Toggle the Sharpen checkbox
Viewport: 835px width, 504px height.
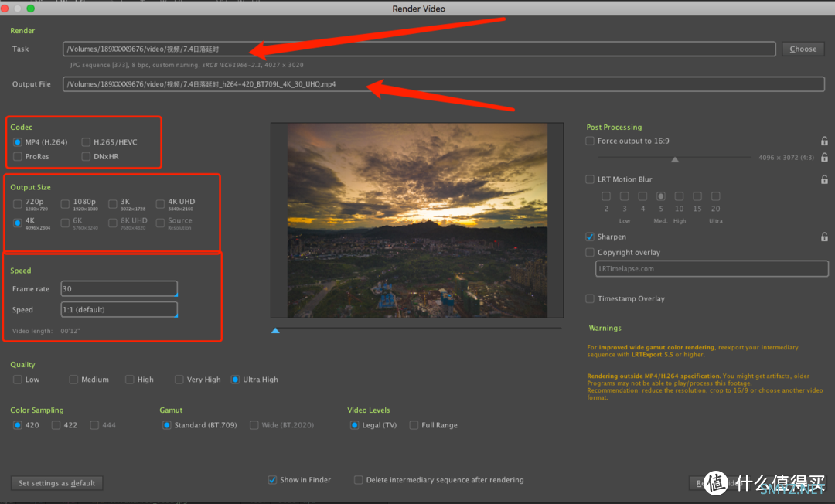tap(589, 237)
